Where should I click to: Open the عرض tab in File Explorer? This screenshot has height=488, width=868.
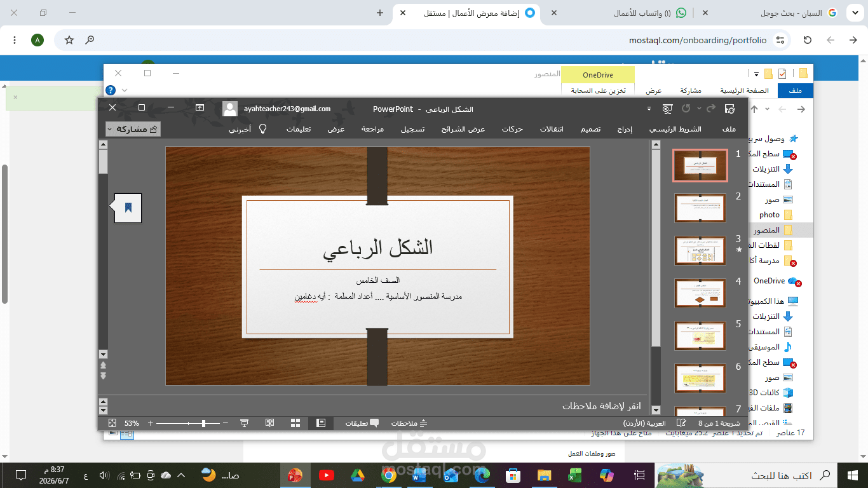click(654, 91)
